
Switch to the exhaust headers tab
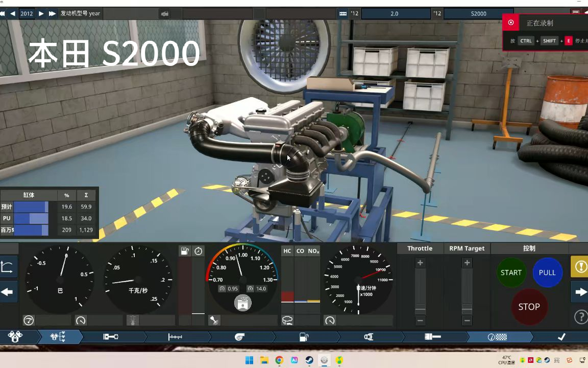pos(369,337)
